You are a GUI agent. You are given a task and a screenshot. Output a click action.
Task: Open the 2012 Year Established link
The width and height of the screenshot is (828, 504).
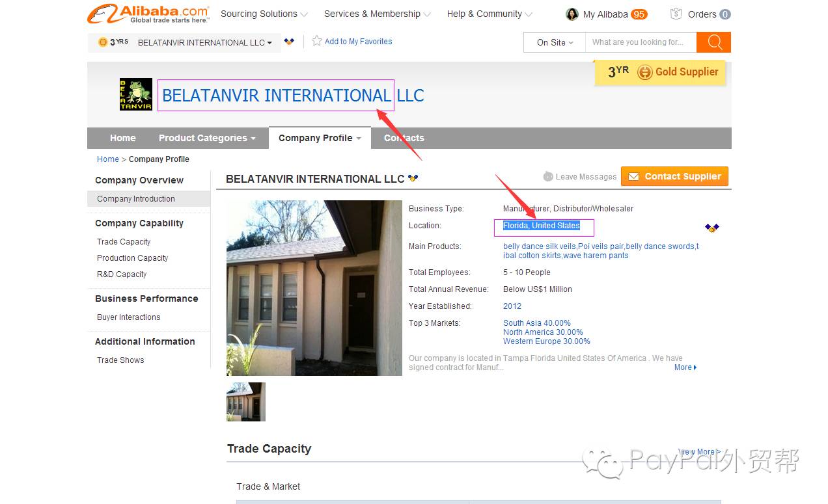(512, 306)
